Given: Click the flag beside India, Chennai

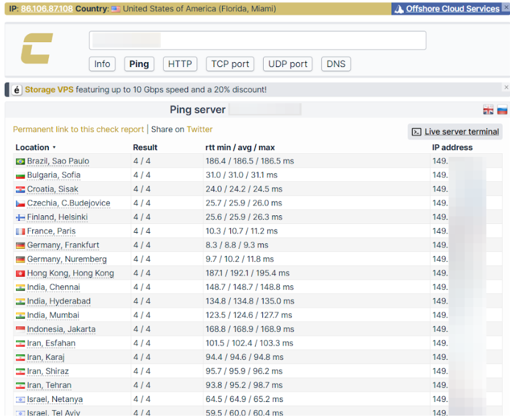Looking at the screenshot, I should click(20, 288).
